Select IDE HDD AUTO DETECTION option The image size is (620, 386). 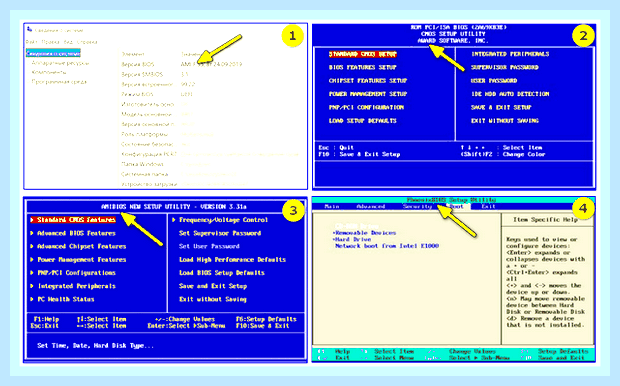tap(510, 94)
